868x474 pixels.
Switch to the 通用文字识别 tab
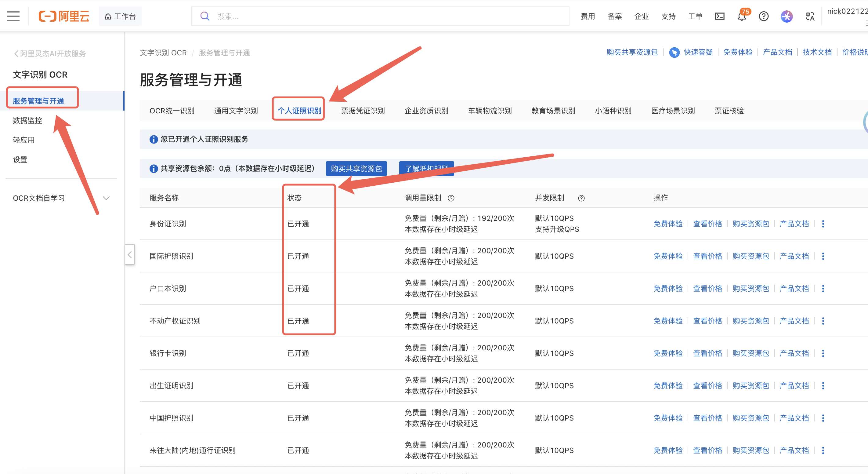pyautogui.click(x=236, y=111)
